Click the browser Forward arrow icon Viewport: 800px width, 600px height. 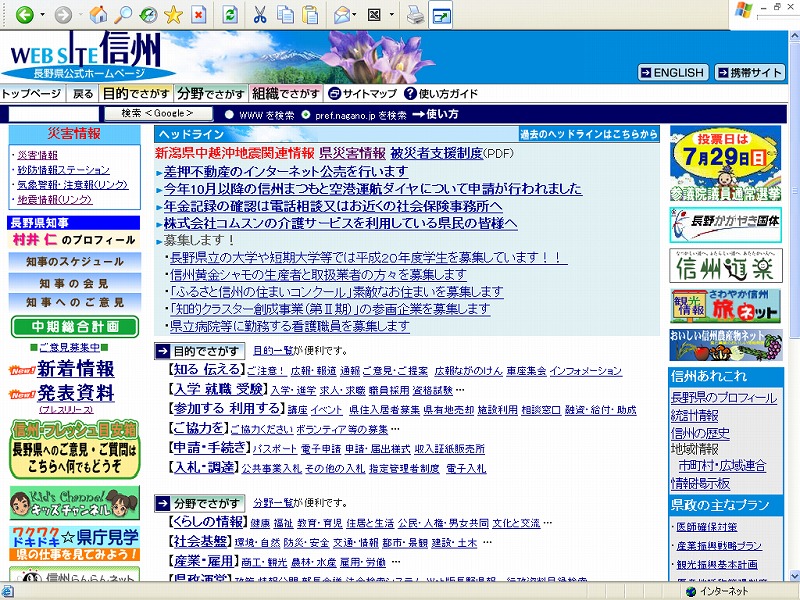pyautogui.click(x=63, y=15)
